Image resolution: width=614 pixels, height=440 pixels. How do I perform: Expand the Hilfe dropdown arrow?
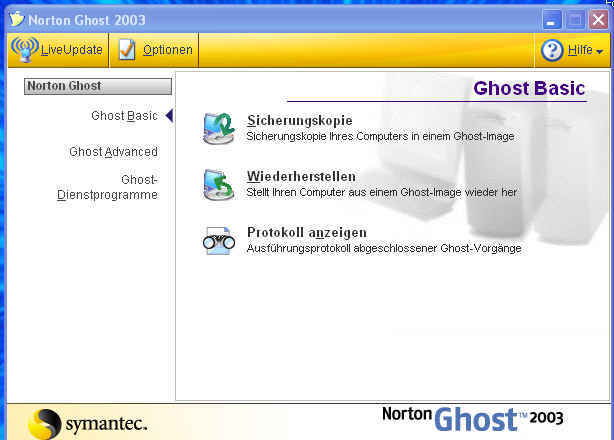point(599,52)
